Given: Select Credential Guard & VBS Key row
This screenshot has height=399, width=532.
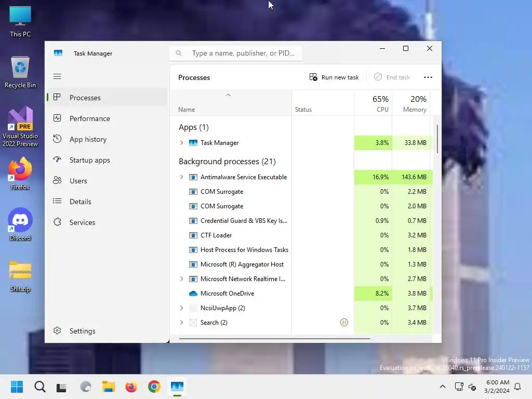Looking at the screenshot, I should [301, 220].
